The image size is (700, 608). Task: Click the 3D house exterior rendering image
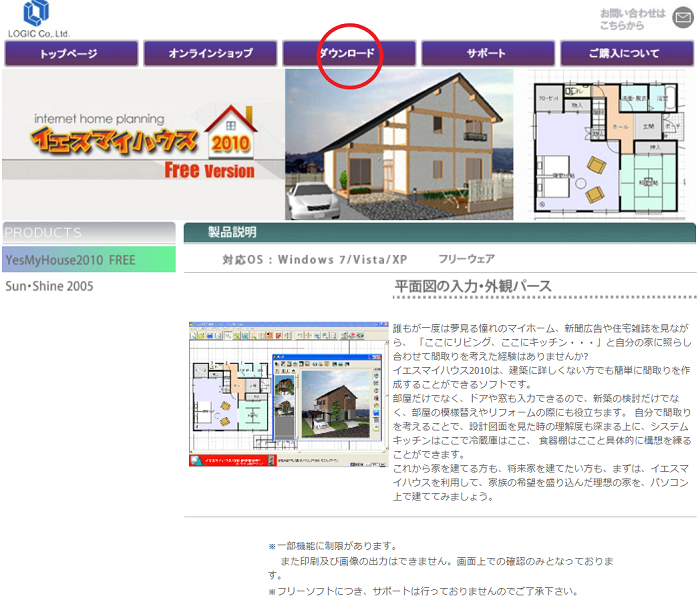pos(399,144)
